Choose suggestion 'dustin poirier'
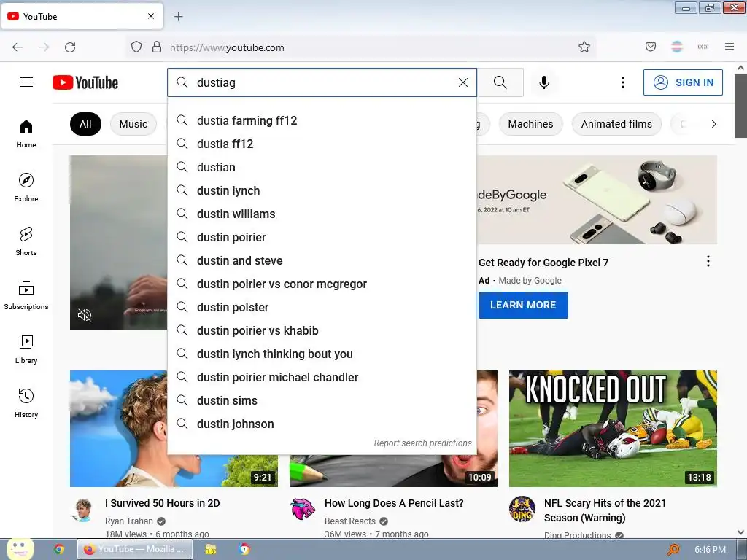The width and height of the screenshot is (747, 560). (x=322, y=237)
